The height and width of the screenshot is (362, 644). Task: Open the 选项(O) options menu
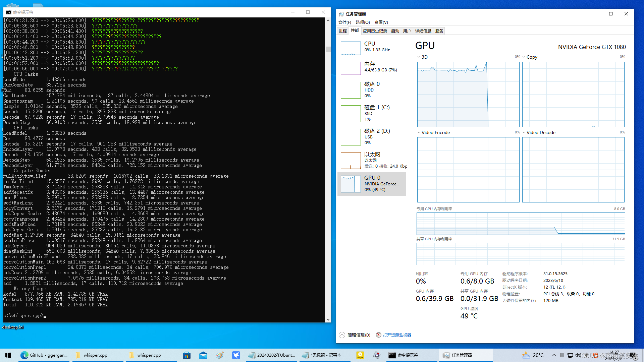(363, 22)
